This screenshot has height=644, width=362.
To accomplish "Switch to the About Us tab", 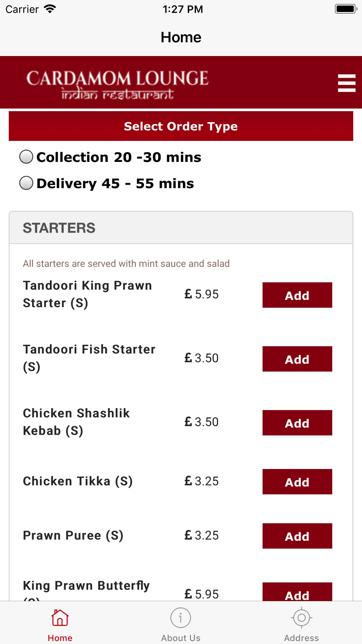I will pyautogui.click(x=181, y=623).
